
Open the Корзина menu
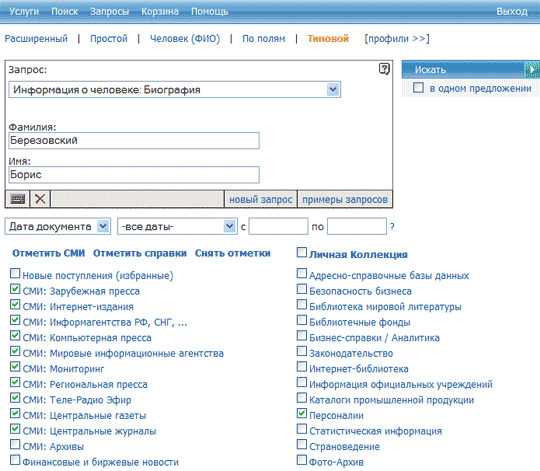click(x=160, y=12)
